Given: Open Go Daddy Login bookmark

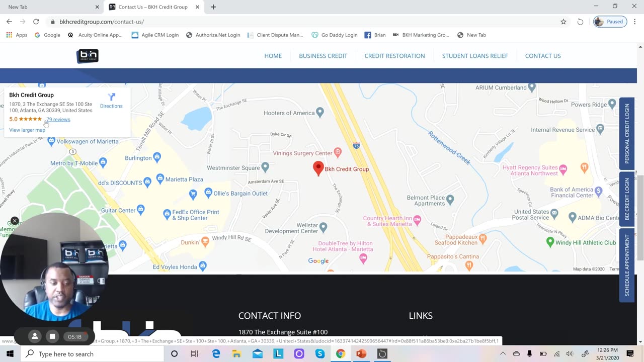Looking at the screenshot, I should (335, 35).
